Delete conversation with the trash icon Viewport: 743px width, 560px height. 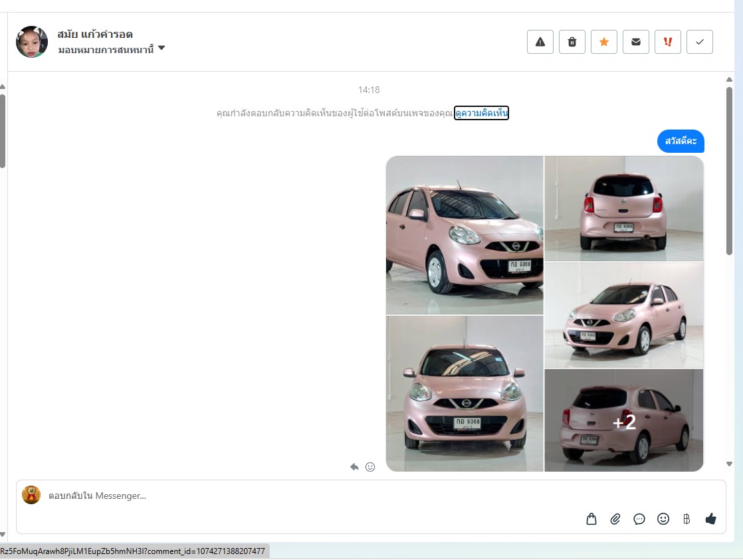(572, 42)
